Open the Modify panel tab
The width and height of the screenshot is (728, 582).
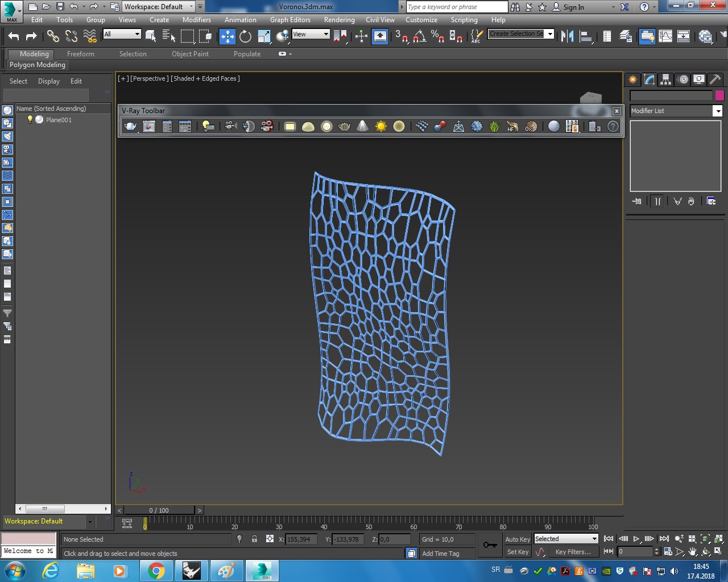649,80
